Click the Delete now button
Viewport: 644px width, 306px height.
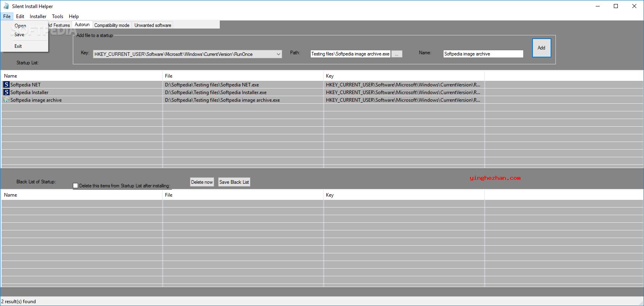pos(202,182)
